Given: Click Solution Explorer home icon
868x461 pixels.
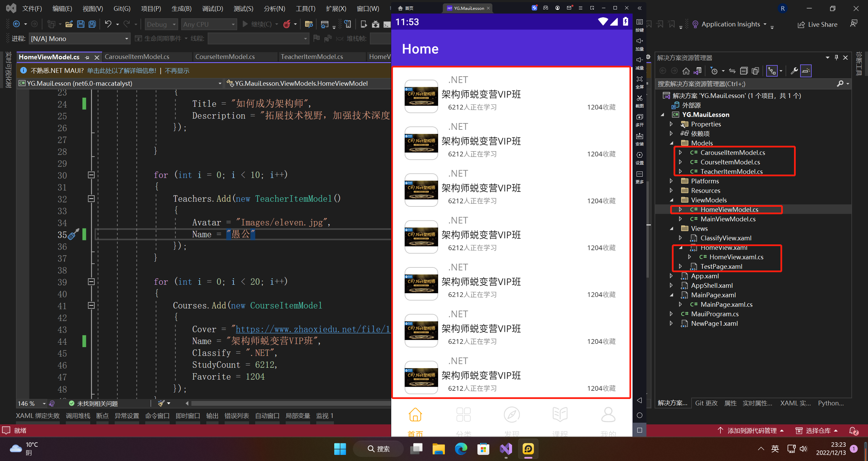Looking at the screenshot, I should [x=686, y=71].
